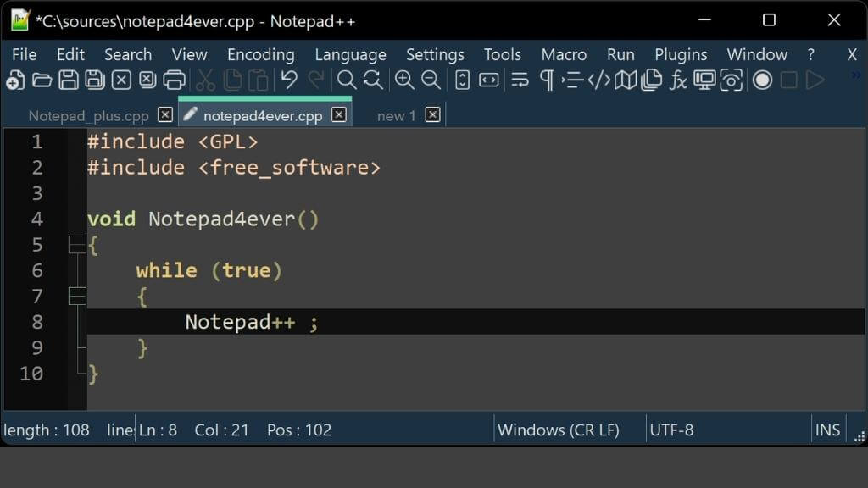Click the Open file folder icon
Screen dimensions: 868x488
pyautogui.click(x=42, y=80)
